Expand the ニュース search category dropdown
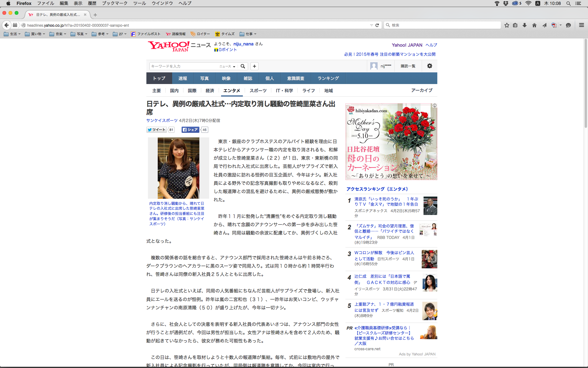Viewport: 588px width, 368px height. pos(227,66)
